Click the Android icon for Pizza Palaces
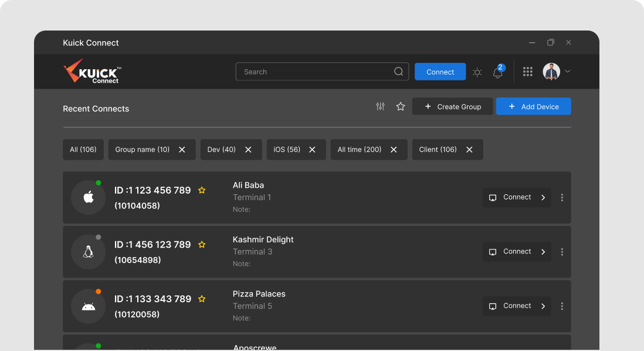The height and width of the screenshot is (351, 644). coord(89,306)
